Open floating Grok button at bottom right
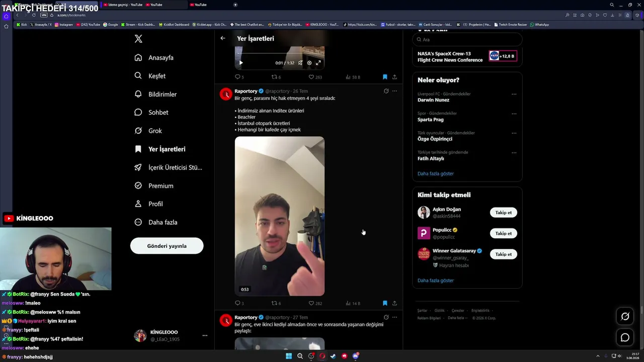 pyautogui.click(x=625, y=316)
